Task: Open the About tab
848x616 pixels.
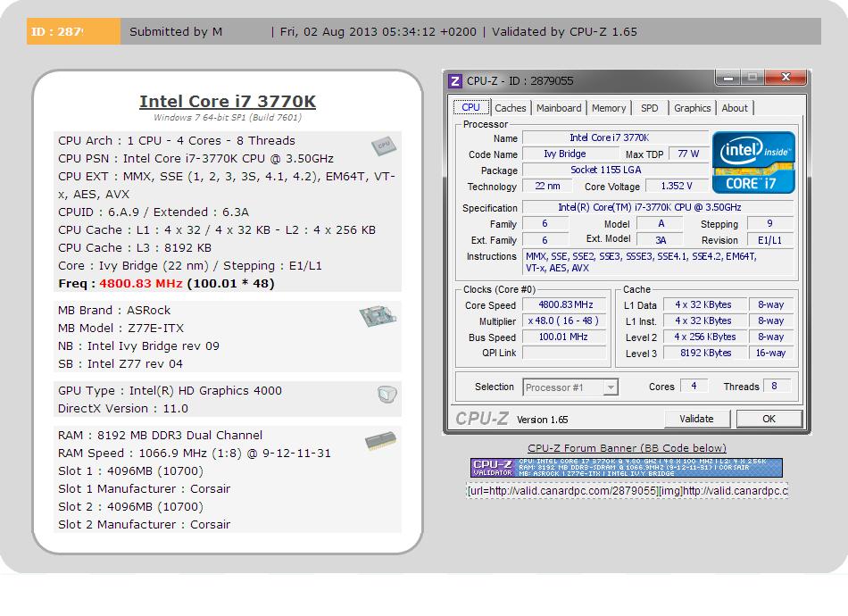Action: tap(735, 108)
